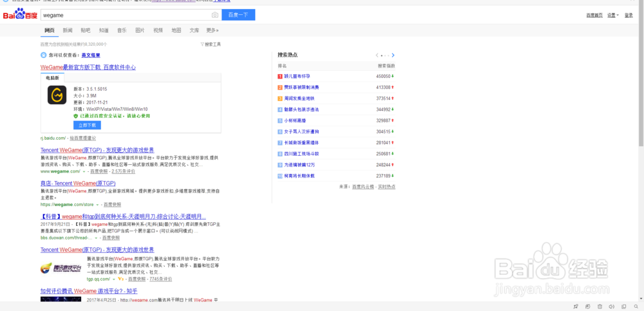Viewport: 644px width, 311px height.
Task: Open the 如何评价腾讯 WeGame 知乎 result
Action: point(89,291)
